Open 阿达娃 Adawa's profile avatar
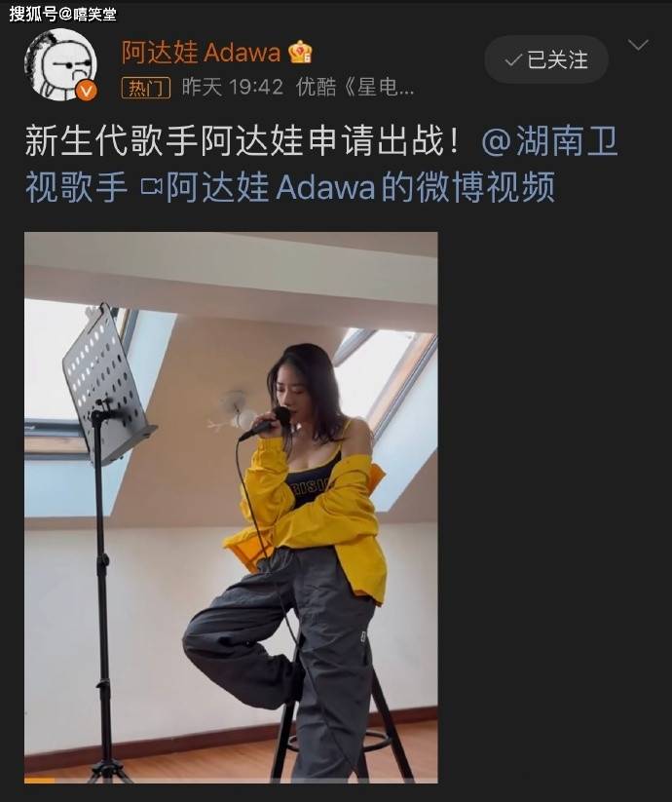Screen dimensions: 672x802 coord(60,64)
